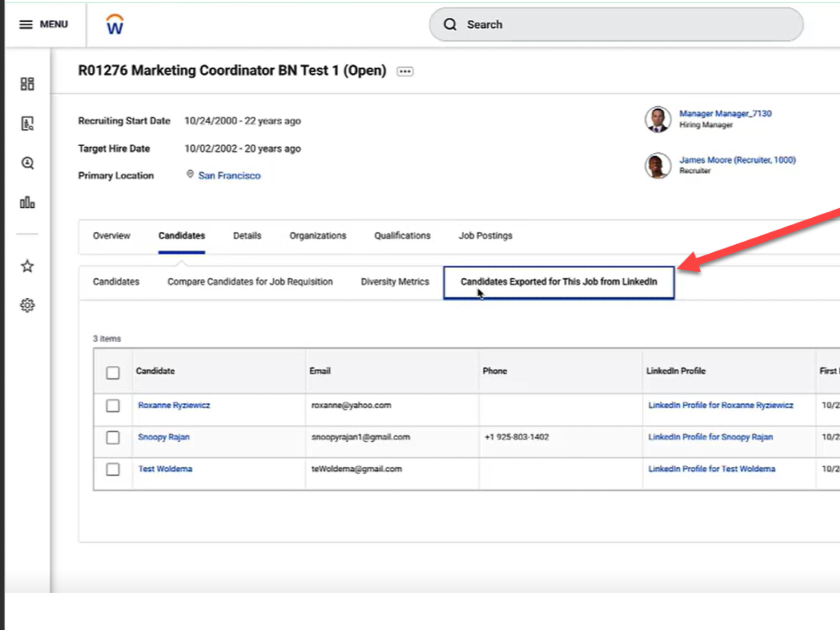Click James Moore's recruiter profile photo
This screenshot has width=840, height=630.
(657, 166)
